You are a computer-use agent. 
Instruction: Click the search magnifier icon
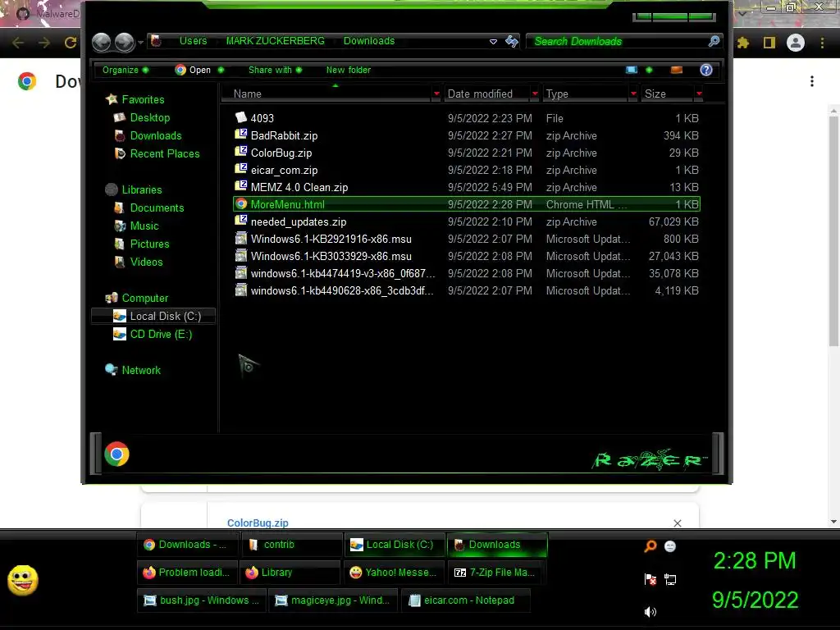pyautogui.click(x=714, y=41)
